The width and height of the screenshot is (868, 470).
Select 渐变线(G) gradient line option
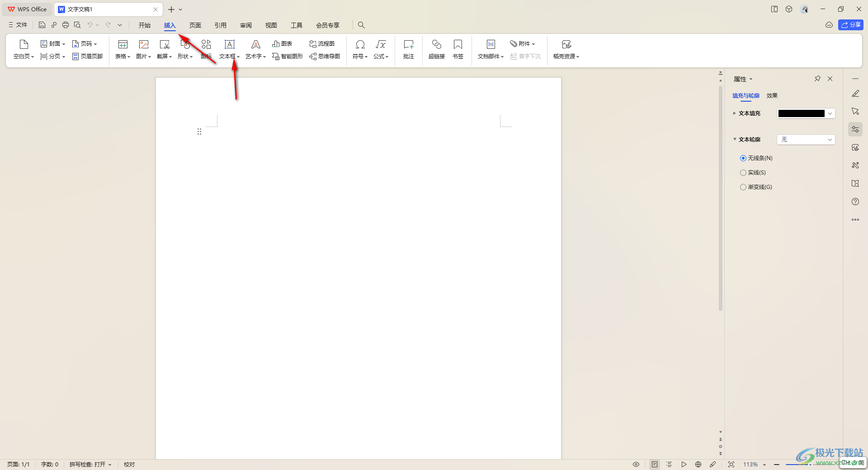(743, 187)
